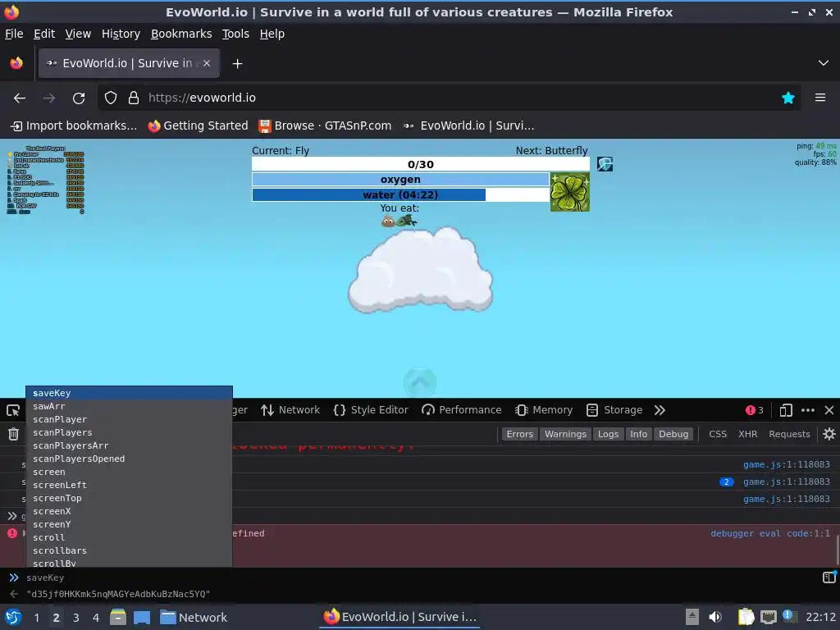Switch to the Network devtools tab

click(x=290, y=410)
